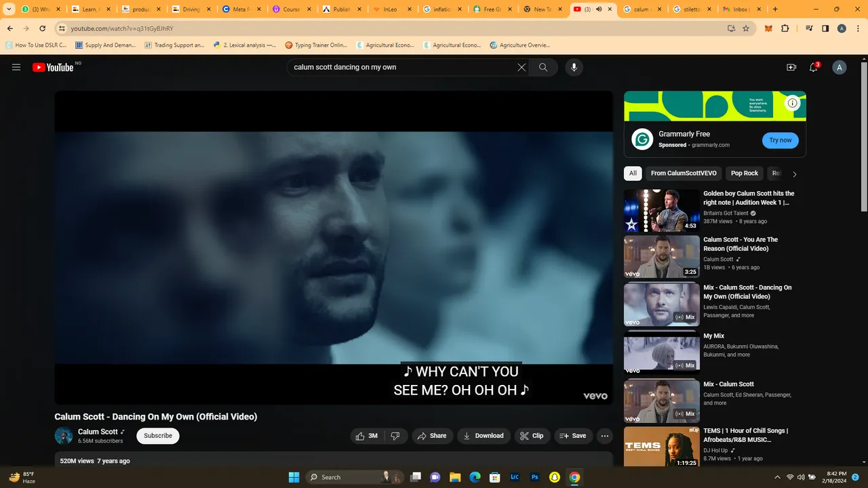Go back with Chrome back arrow

point(10,28)
